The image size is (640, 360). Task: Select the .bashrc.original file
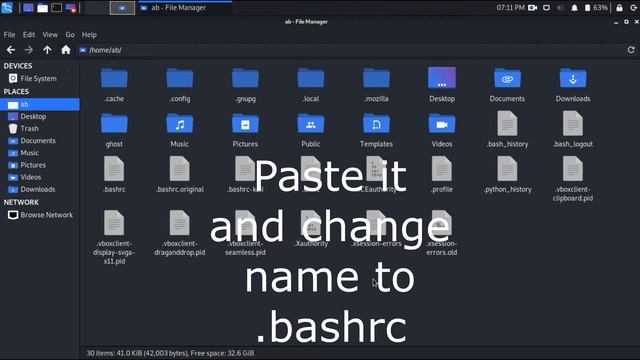pos(180,175)
